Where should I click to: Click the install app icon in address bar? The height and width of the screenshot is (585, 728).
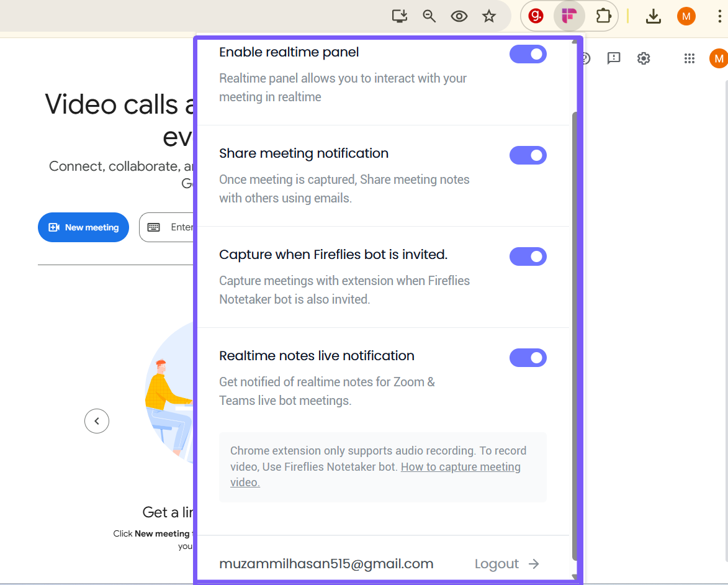(400, 16)
